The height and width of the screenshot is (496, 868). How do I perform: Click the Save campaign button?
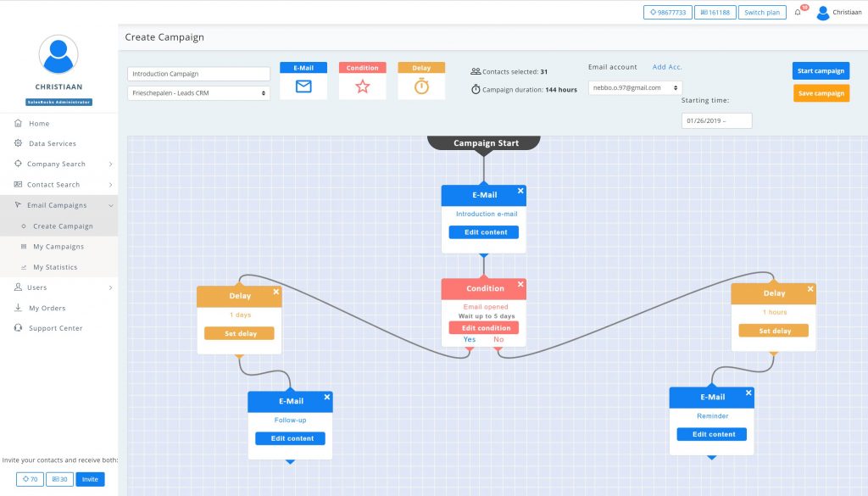pos(821,93)
